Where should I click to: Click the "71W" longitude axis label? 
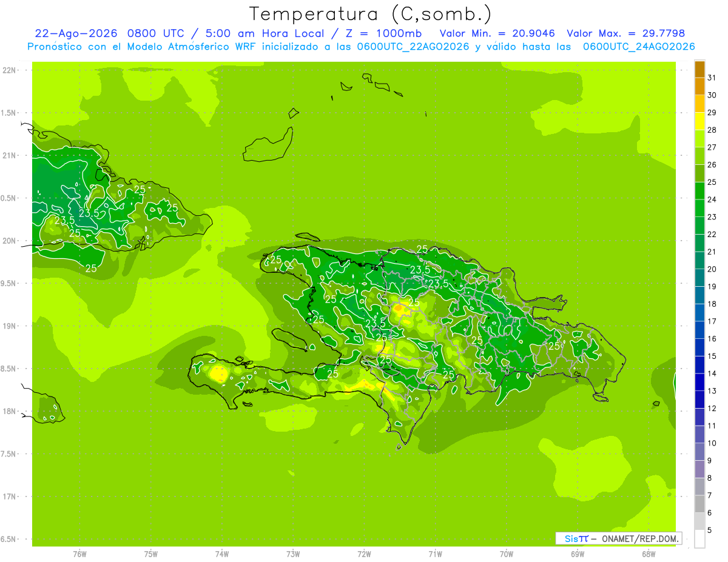(x=436, y=554)
